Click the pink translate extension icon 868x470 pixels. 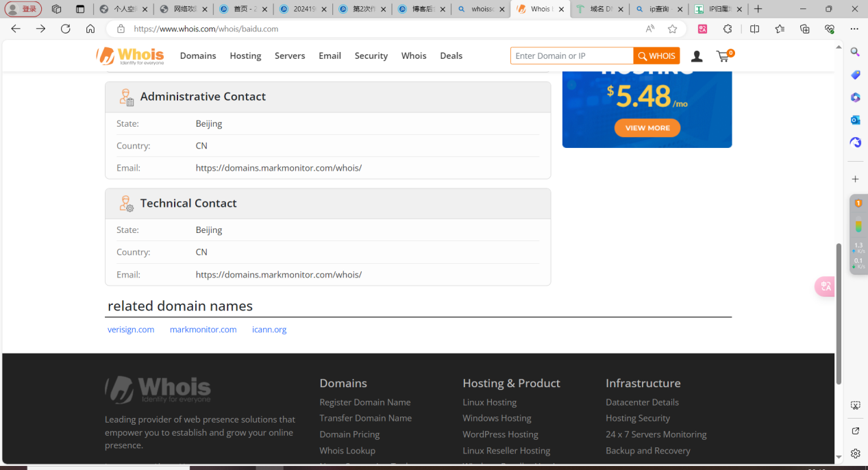point(702,29)
